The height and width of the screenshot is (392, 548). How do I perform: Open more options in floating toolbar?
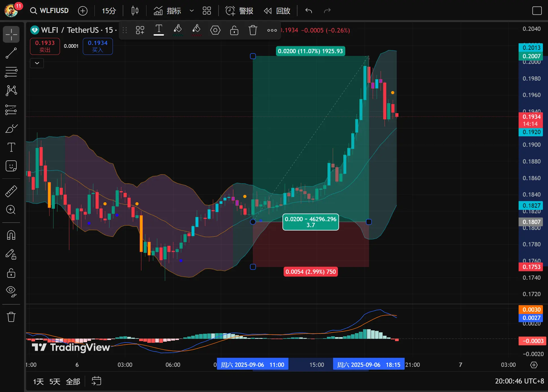(272, 30)
